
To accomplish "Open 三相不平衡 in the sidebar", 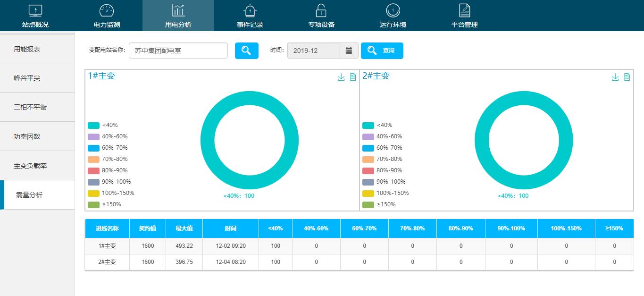I will pos(37,107).
